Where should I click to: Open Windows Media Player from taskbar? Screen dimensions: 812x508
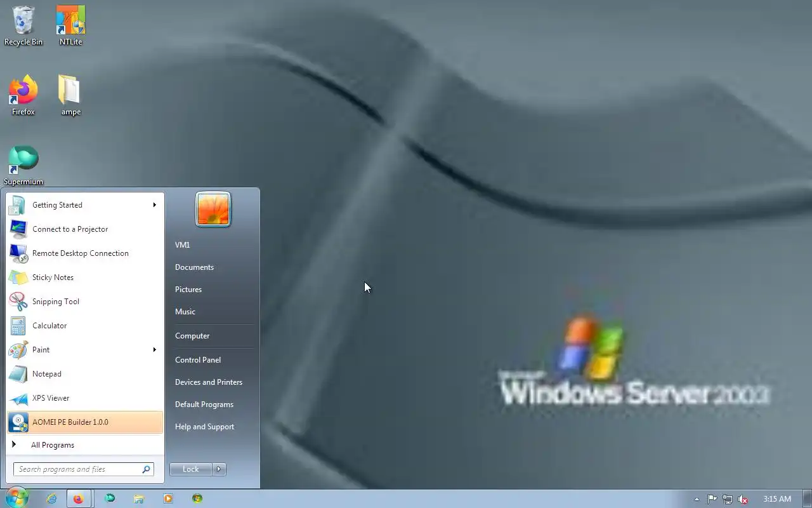[168, 498]
